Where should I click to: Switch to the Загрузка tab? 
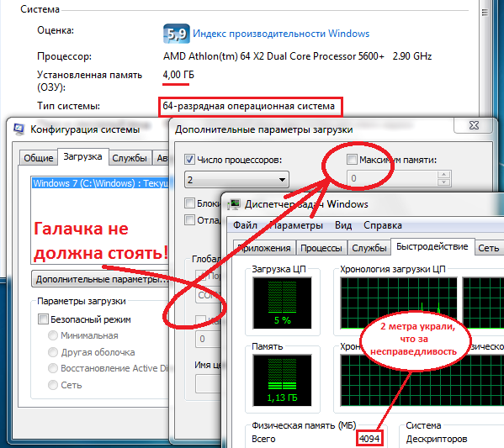[x=82, y=156]
